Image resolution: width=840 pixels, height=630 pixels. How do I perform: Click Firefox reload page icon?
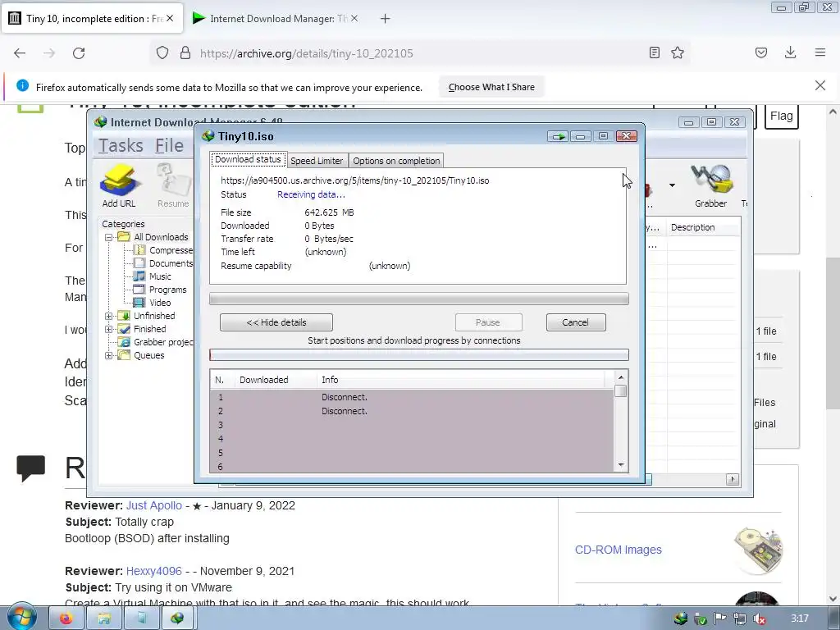click(x=79, y=53)
